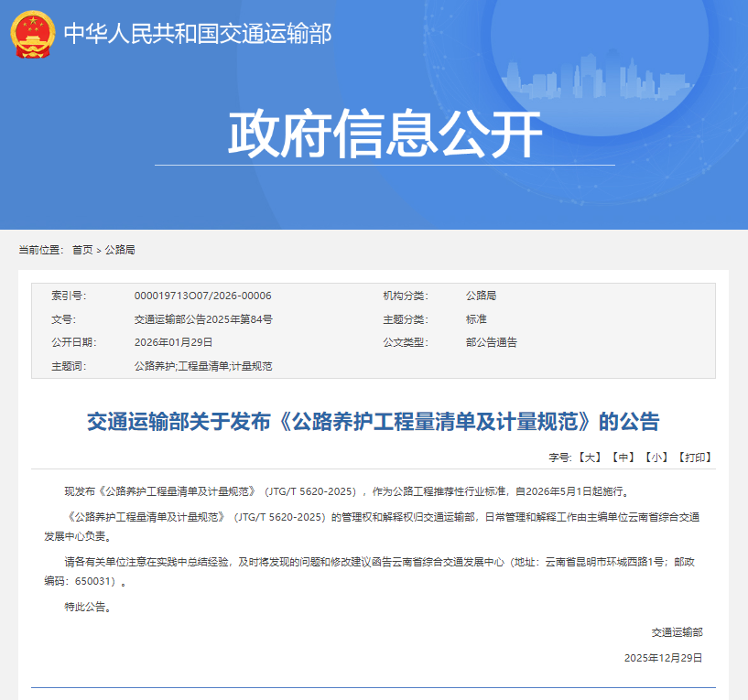Switch font size to 中
This screenshot has height=700, width=748.
623,457
